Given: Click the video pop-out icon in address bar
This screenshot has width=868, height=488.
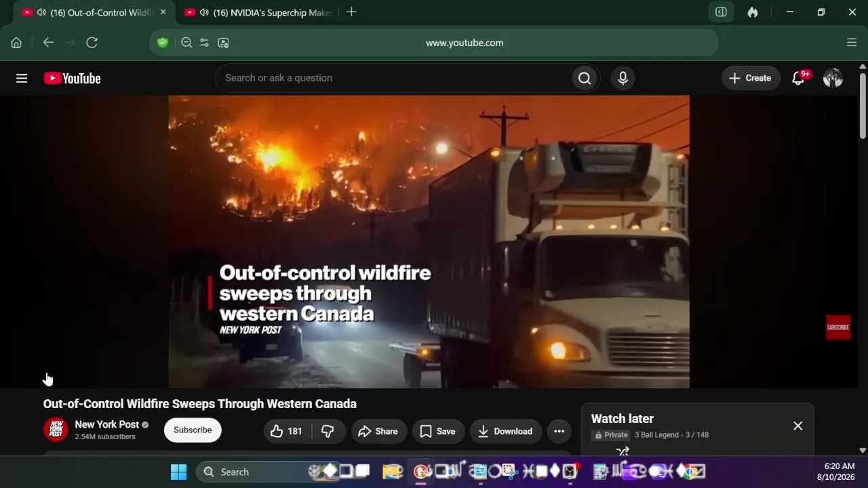Looking at the screenshot, I should (x=223, y=43).
